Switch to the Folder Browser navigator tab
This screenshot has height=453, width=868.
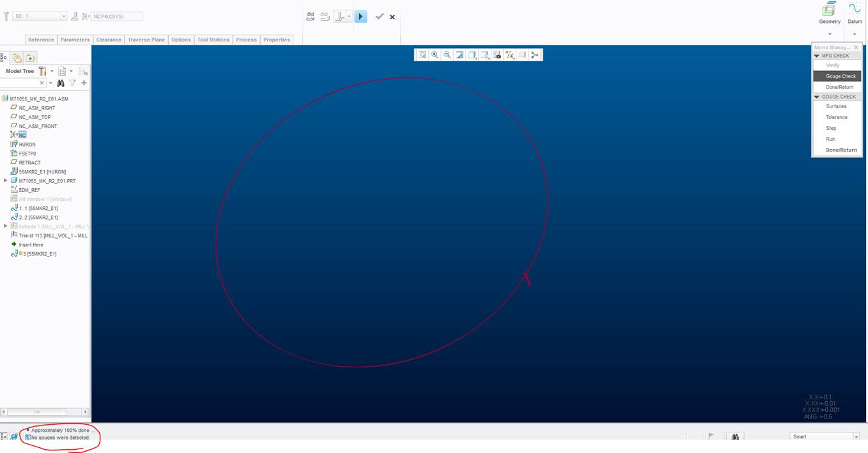pos(17,58)
